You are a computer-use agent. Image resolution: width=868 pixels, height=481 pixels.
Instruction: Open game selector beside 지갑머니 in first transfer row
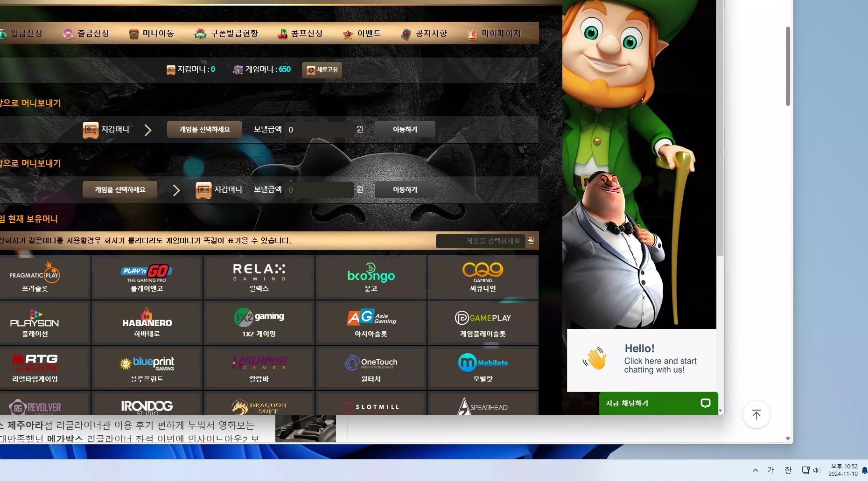pyautogui.click(x=204, y=129)
